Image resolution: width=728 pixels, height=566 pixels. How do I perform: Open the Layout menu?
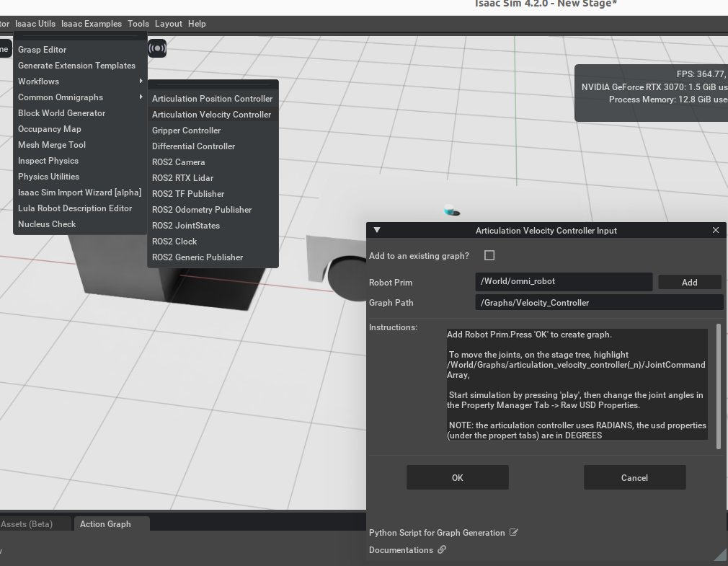[x=169, y=24]
